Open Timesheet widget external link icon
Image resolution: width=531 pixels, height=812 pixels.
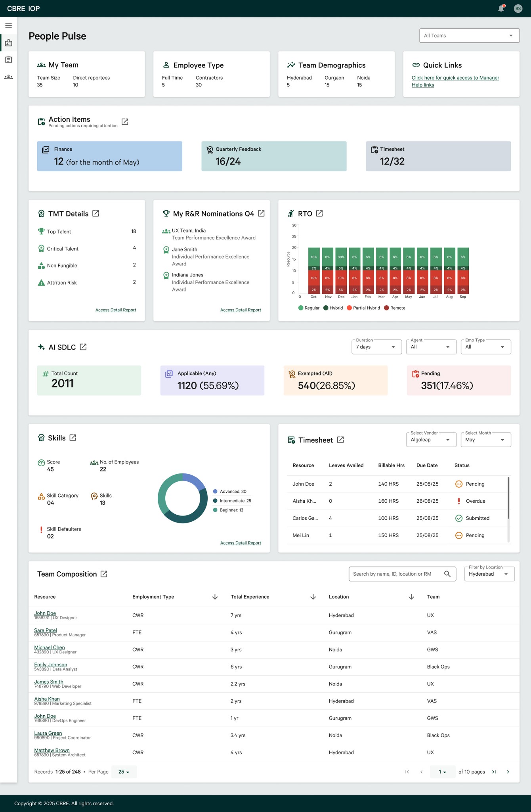[x=340, y=440]
